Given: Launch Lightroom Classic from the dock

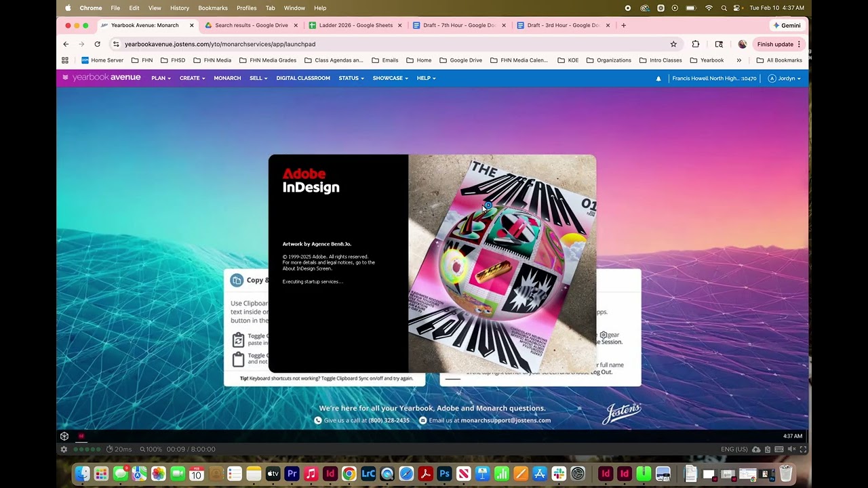Looking at the screenshot, I should 368,474.
